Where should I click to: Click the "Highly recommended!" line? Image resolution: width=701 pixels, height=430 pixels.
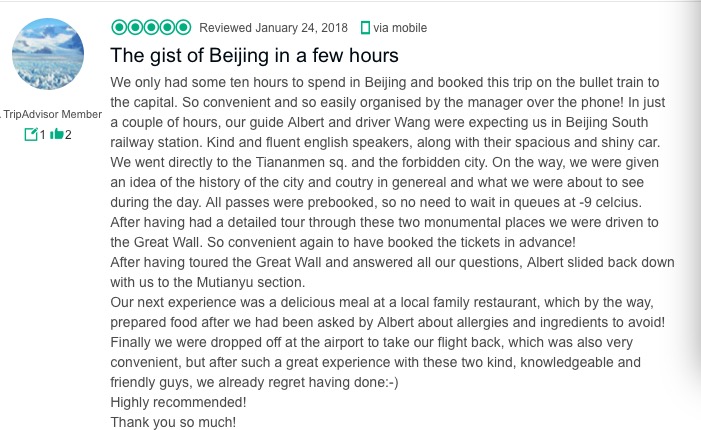[x=178, y=402]
